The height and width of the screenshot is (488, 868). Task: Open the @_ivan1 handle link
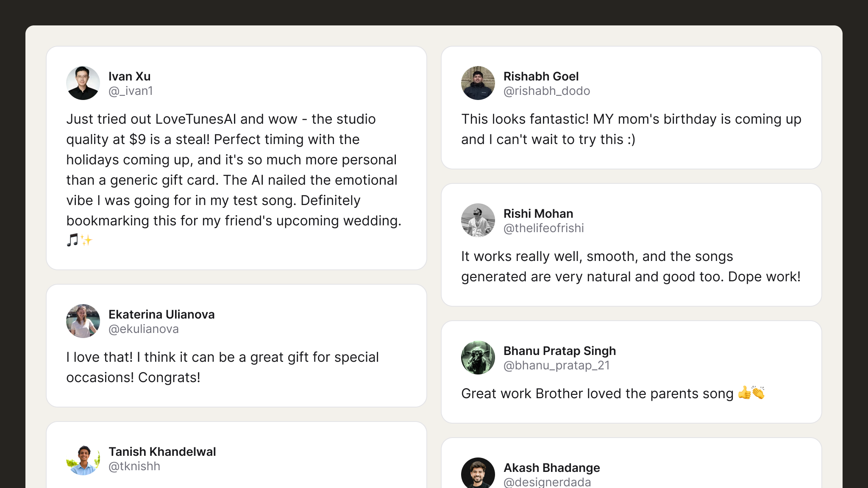[x=131, y=91]
